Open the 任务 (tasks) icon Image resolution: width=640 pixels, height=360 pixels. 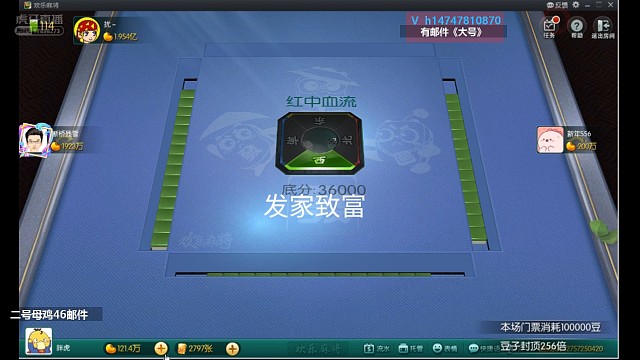[549, 28]
